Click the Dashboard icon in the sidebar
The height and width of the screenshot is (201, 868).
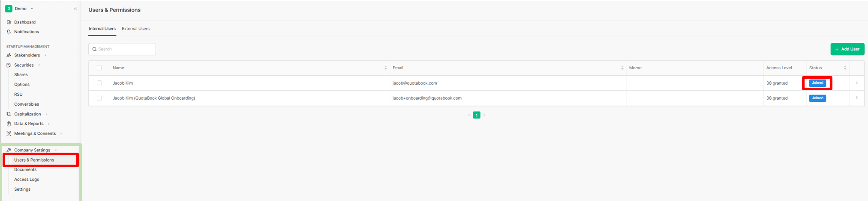tap(9, 22)
